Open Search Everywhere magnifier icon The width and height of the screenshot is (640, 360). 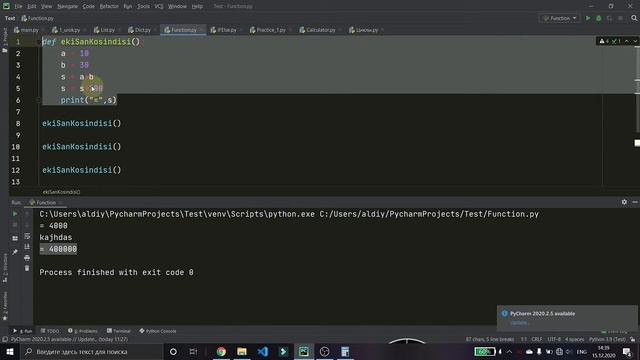[634, 18]
